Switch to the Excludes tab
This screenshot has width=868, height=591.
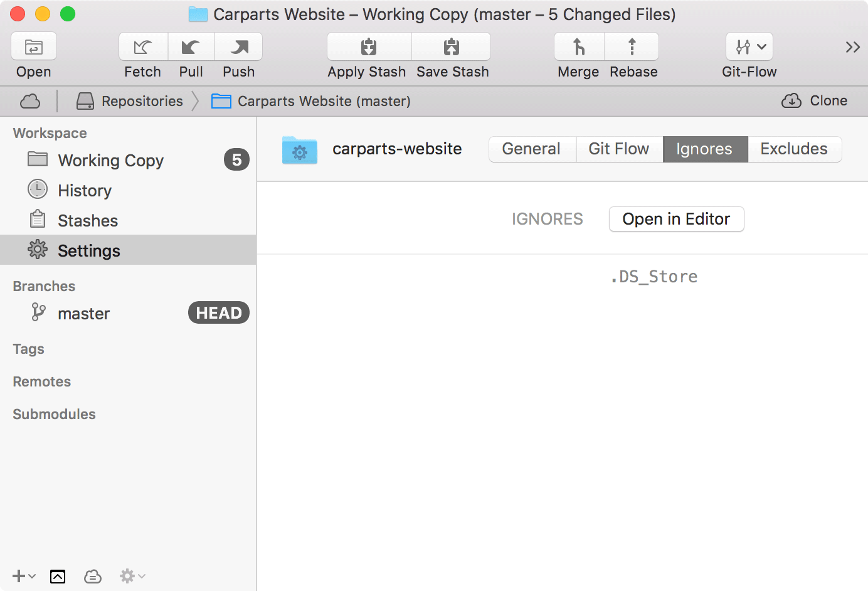point(794,149)
